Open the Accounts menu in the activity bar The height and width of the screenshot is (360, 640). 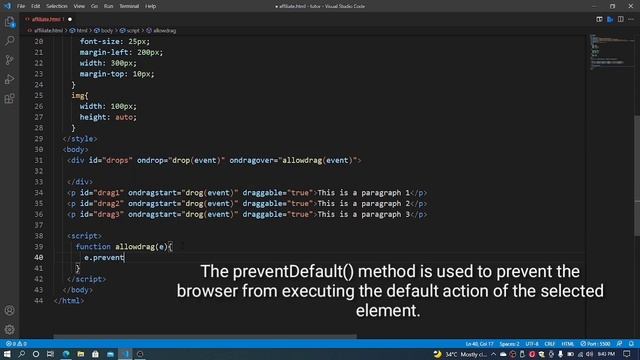click(9, 310)
